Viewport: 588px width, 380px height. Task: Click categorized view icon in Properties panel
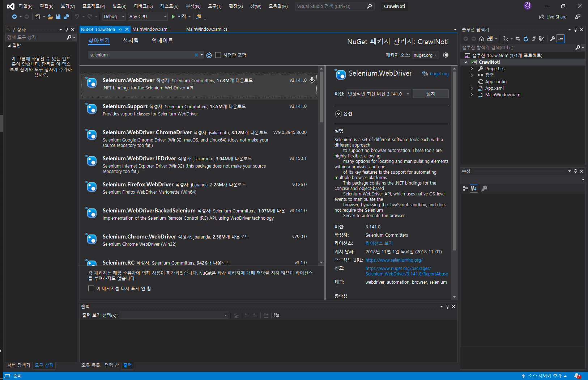point(465,189)
